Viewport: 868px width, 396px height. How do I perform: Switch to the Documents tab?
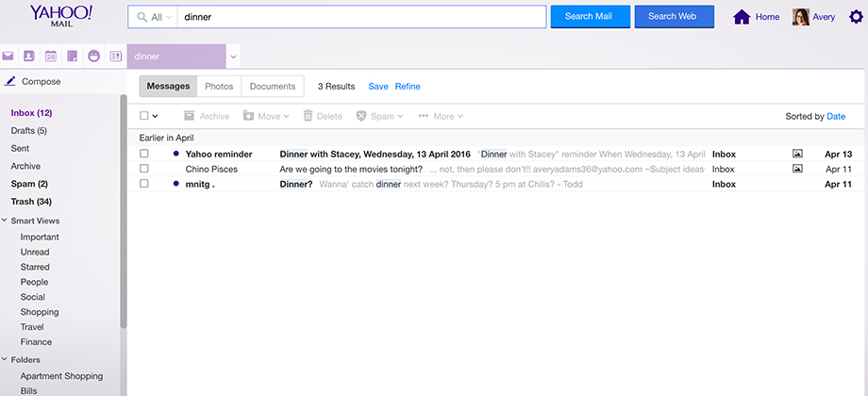(273, 87)
